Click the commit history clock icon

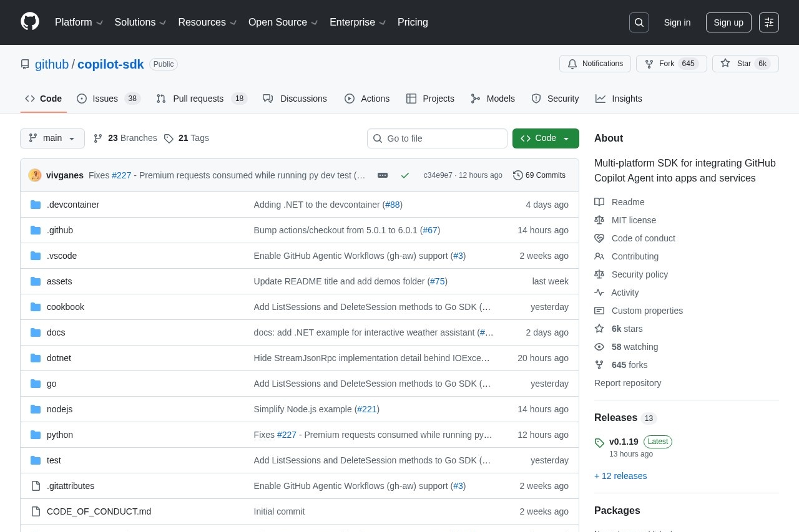pos(518,175)
